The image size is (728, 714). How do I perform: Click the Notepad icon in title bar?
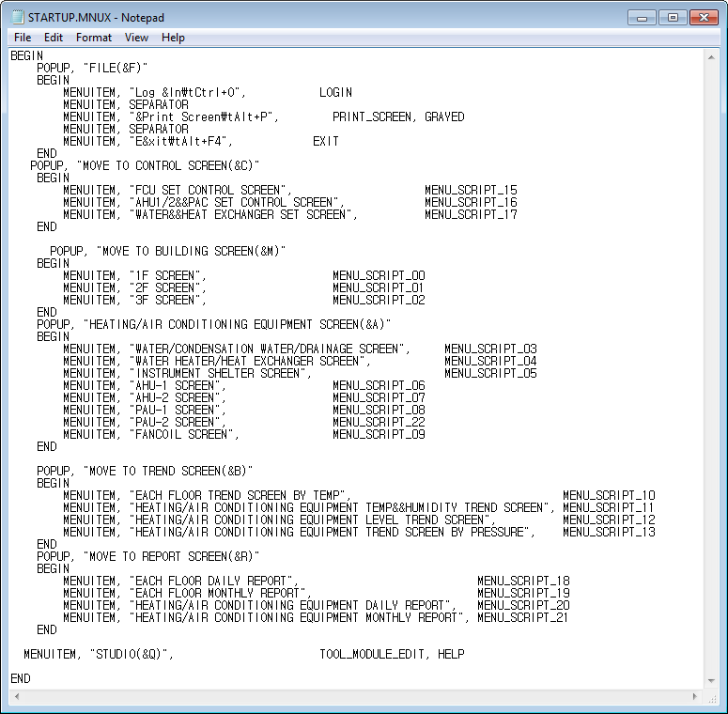pos(18,17)
